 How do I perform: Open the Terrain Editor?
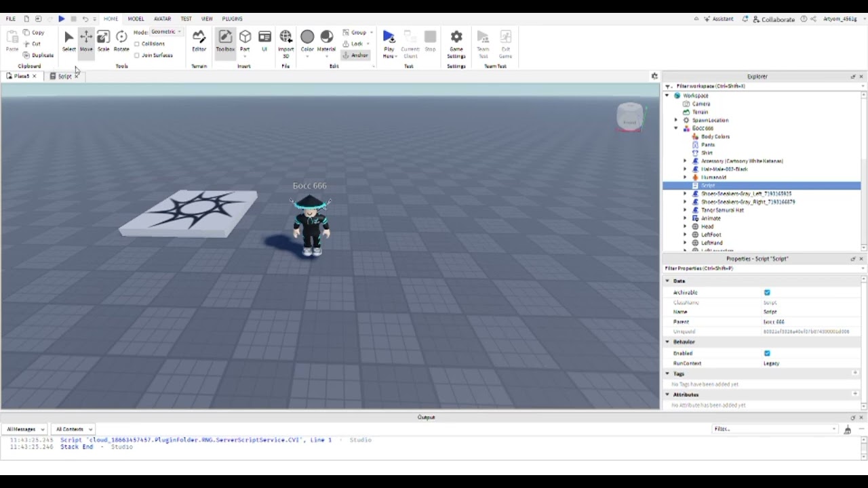[x=199, y=41]
